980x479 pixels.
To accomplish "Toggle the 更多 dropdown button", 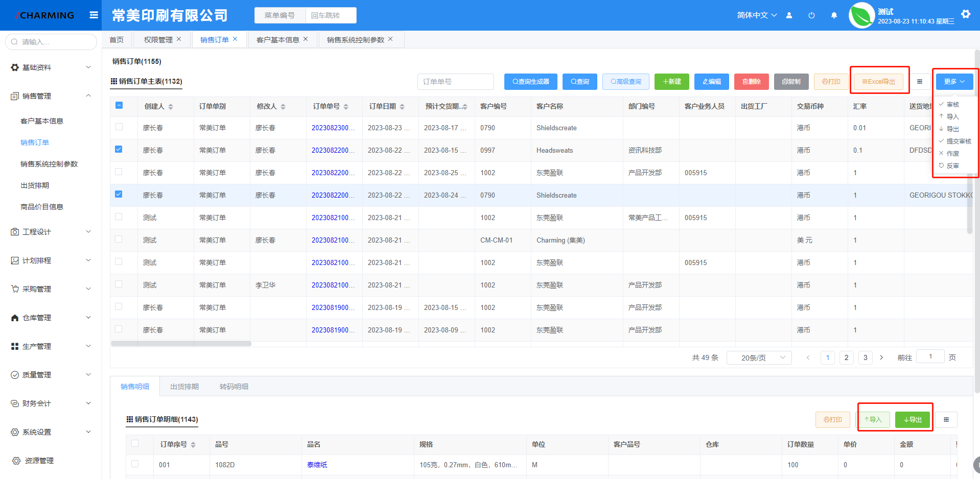I will (954, 82).
